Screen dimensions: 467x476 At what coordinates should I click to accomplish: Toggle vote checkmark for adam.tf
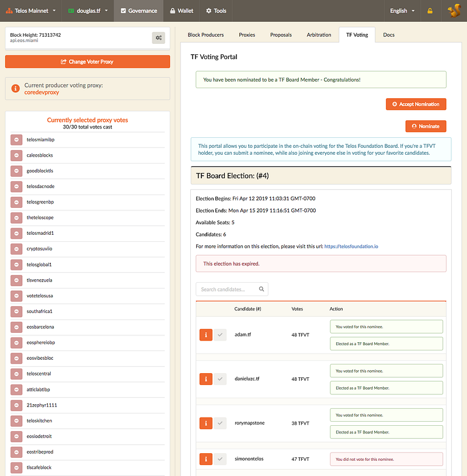219,335
